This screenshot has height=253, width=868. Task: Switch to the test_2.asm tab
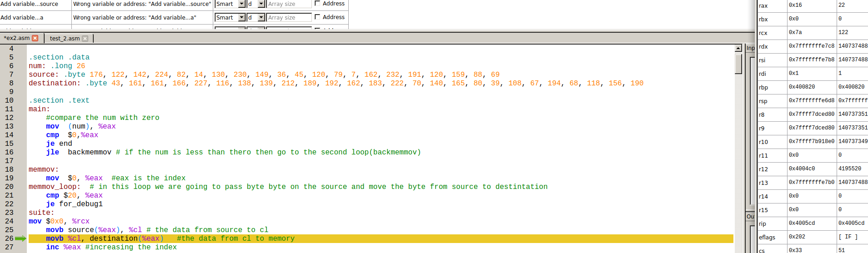click(x=65, y=39)
